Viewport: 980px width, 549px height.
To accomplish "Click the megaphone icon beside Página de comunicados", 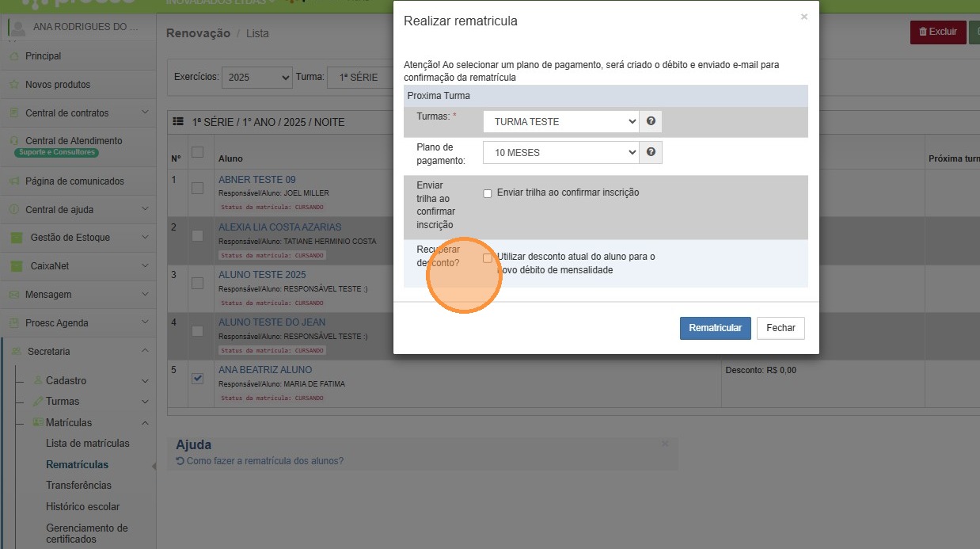I will pyautogui.click(x=13, y=181).
